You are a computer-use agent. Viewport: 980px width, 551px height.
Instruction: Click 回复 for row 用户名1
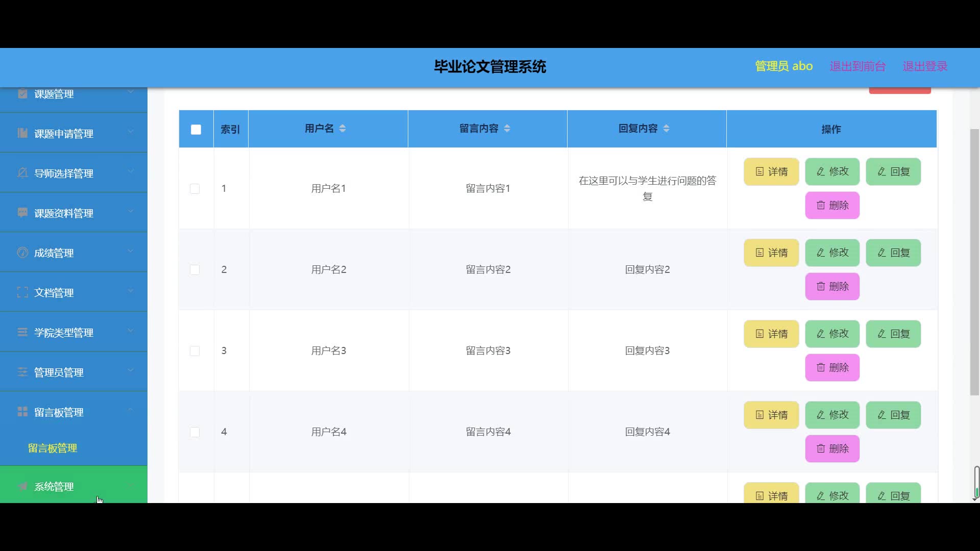click(x=893, y=171)
